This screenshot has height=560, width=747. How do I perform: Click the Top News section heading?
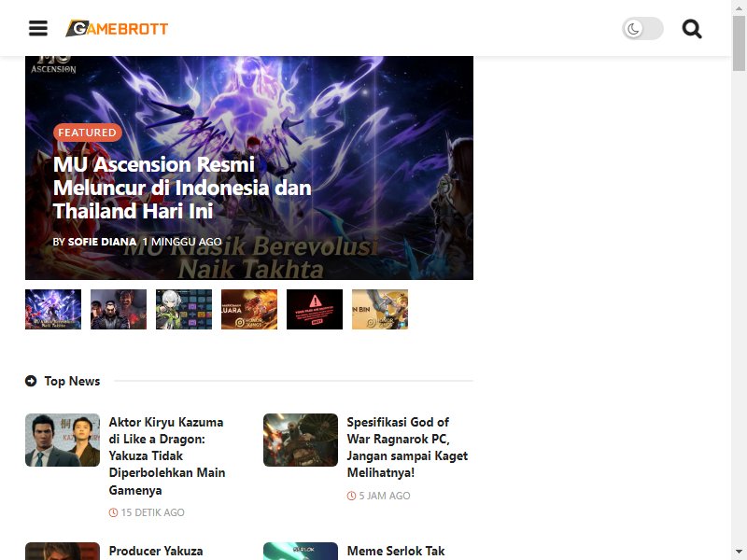point(72,381)
